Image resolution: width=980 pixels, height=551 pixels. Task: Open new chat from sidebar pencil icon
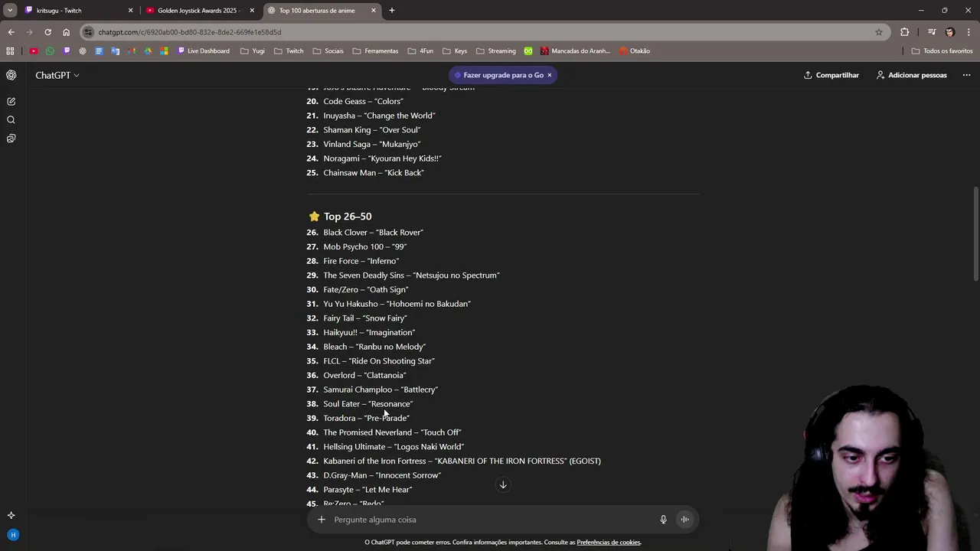click(x=11, y=101)
